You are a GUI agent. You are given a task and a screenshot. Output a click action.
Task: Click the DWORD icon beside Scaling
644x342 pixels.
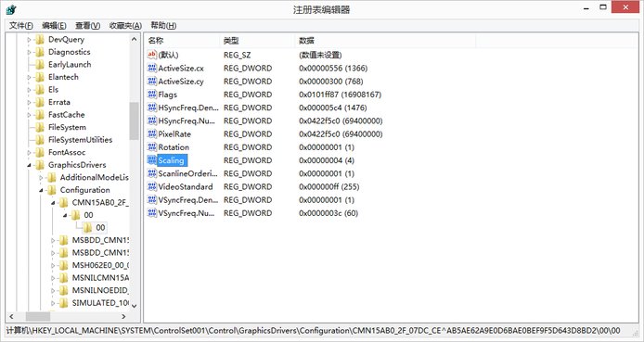pyautogui.click(x=152, y=160)
